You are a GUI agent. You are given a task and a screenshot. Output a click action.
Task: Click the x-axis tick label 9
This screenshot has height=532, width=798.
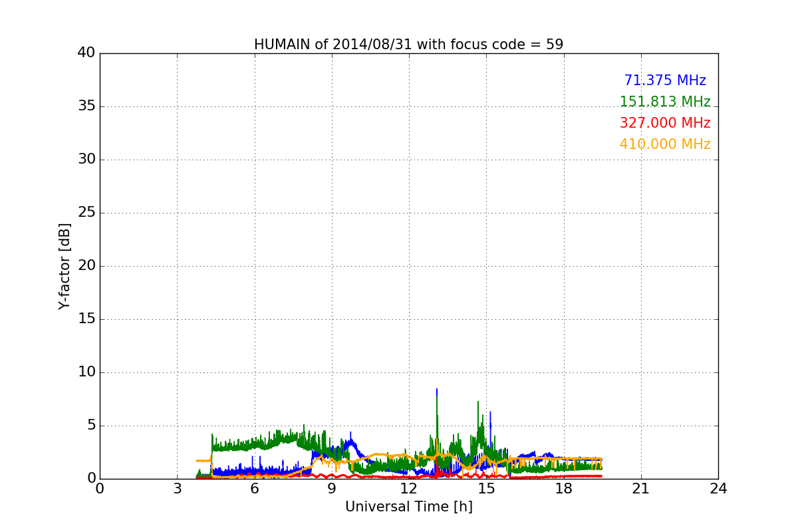click(332, 489)
